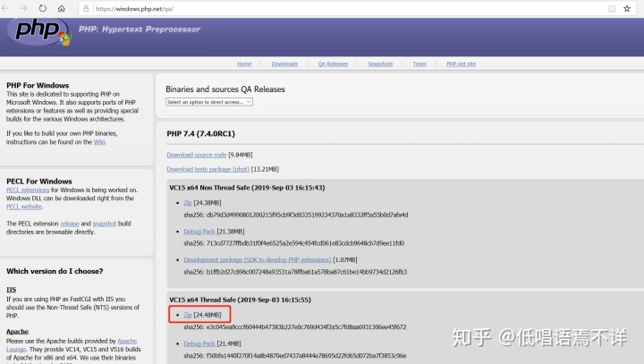Download Non Thread Safe Zip 24.38MB

188,203
